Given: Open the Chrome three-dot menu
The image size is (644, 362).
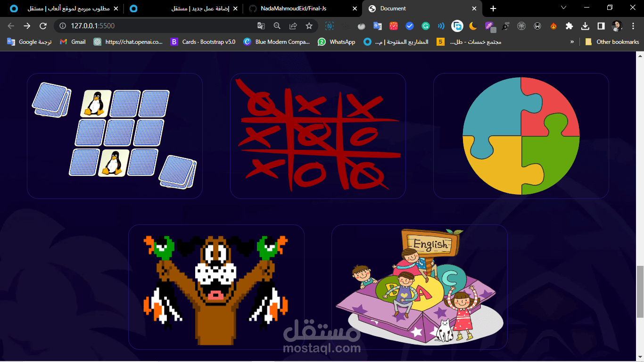Looking at the screenshot, I should click(x=633, y=26).
